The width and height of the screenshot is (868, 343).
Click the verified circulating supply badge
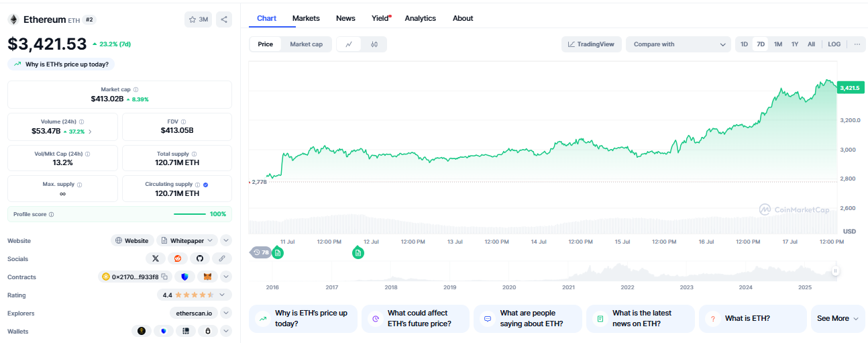tap(205, 184)
